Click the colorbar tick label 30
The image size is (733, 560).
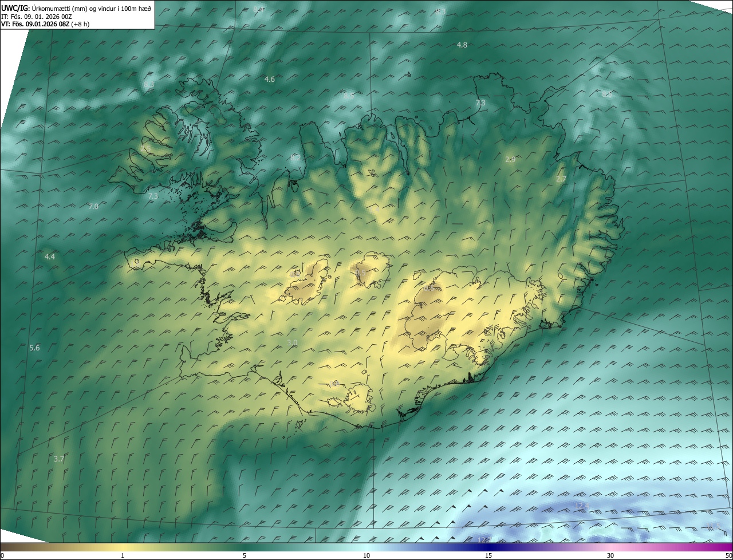pyautogui.click(x=610, y=555)
